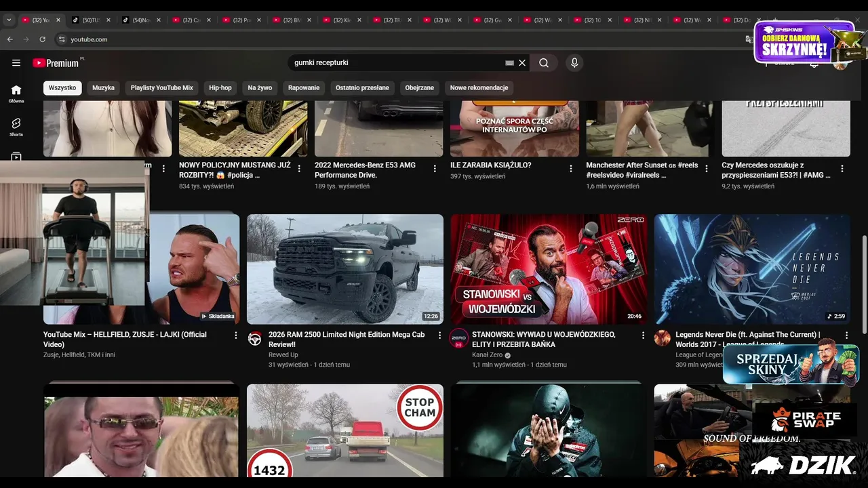Switch to the (54)No TikTok browser tab

pyautogui.click(x=141, y=20)
